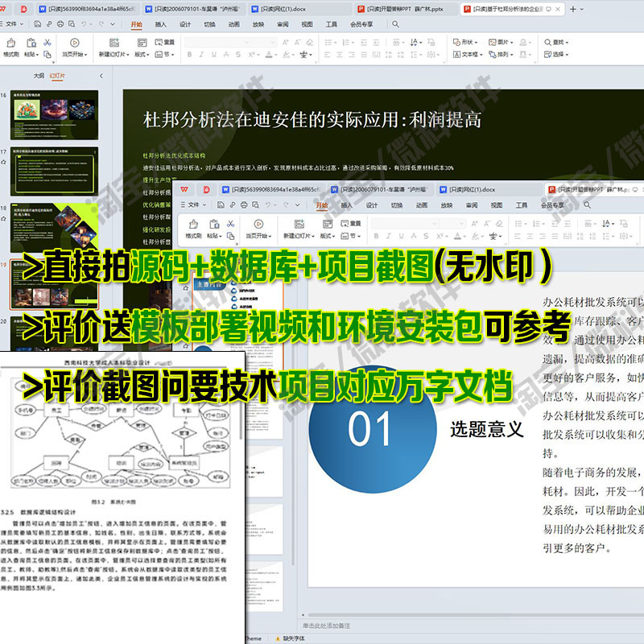Switch to the 大纲 outline tab in the slide panel
Image resolution: width=644 pixels, height=644 pixels.
point(39,76)
